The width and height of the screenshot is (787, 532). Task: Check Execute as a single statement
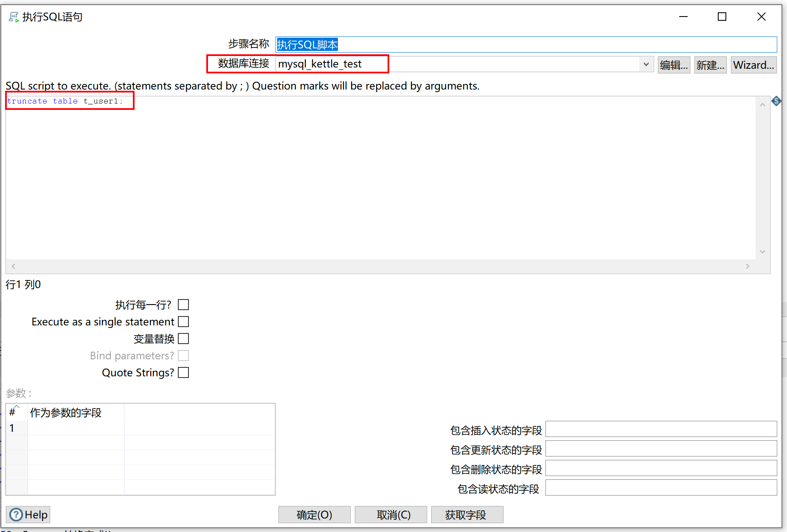point(183,322)
